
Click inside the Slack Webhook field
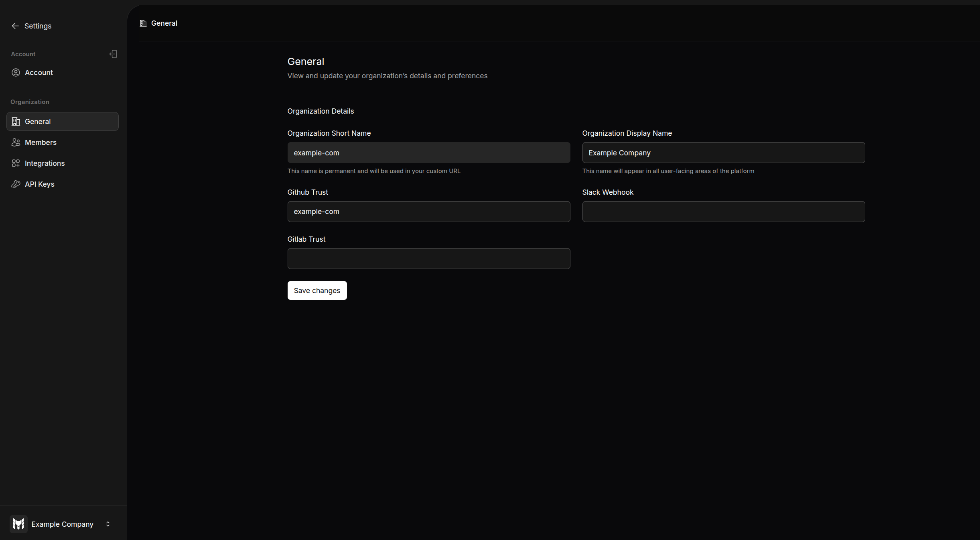[x=723, y=212]
